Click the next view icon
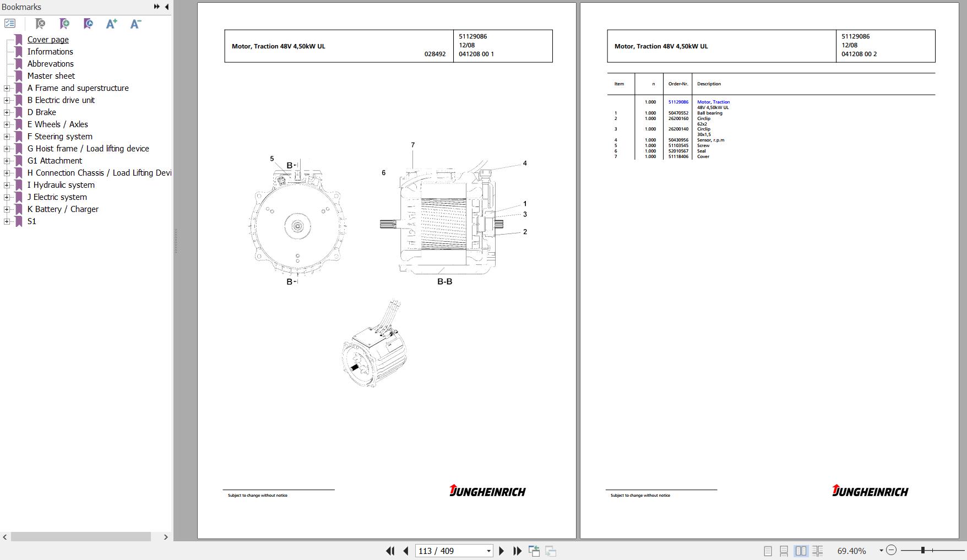This screenshot has width=967, height=560. [551, 551]
